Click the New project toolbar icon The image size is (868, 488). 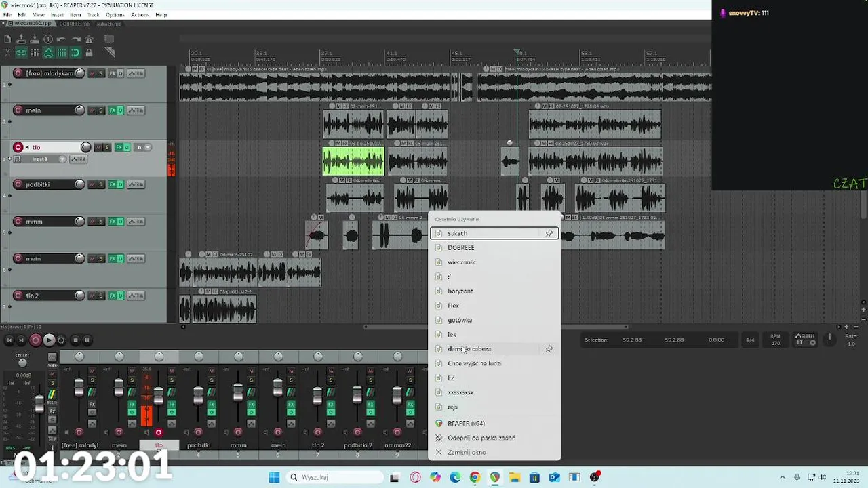coord(7,39)
